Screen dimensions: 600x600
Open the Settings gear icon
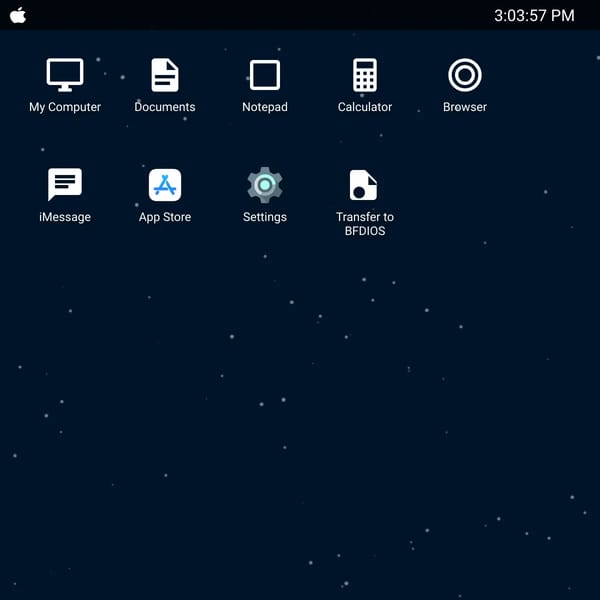click(264, 185)
